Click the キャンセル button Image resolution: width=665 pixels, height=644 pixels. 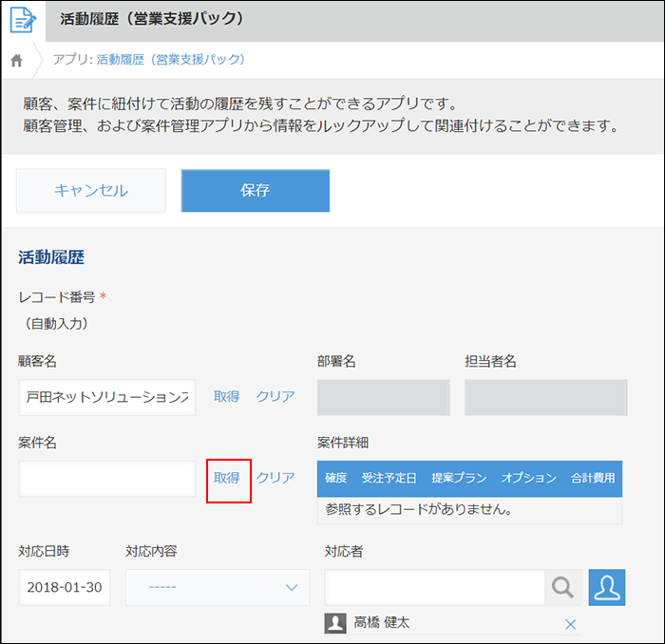(x=91, y=190)
